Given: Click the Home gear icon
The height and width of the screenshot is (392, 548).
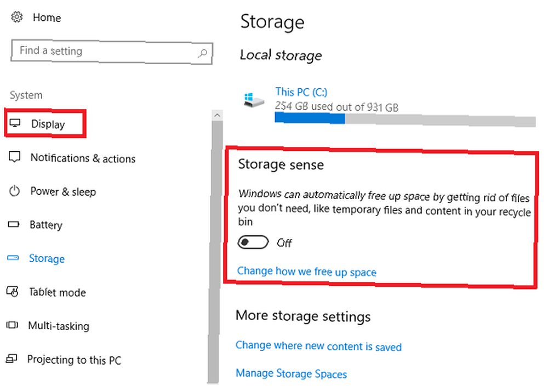Looking at the screenshot, I should click(16, 17).
